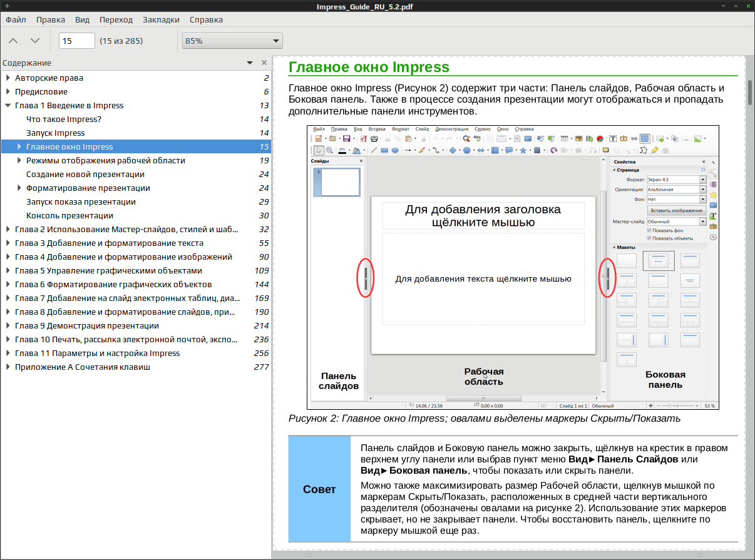The height and width of the screenshot is (560, 755).
Task: Click the Главное окно Impress page heading
Action: pyautogui.click(x=369, y=67)
